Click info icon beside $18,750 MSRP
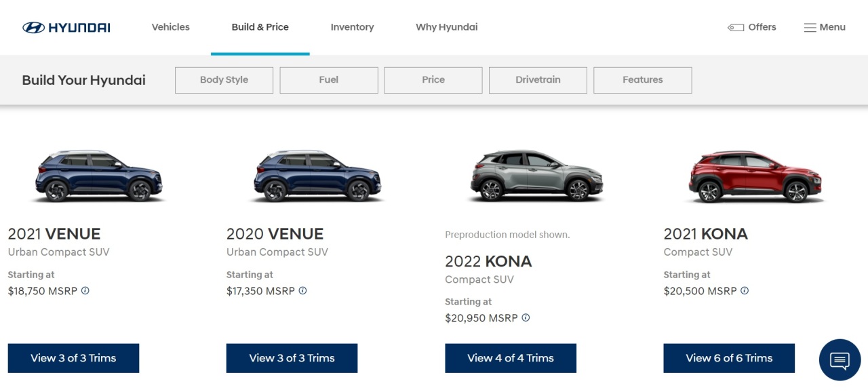The width and height of the screenshot is (868, 392). [x=85, y=290]
